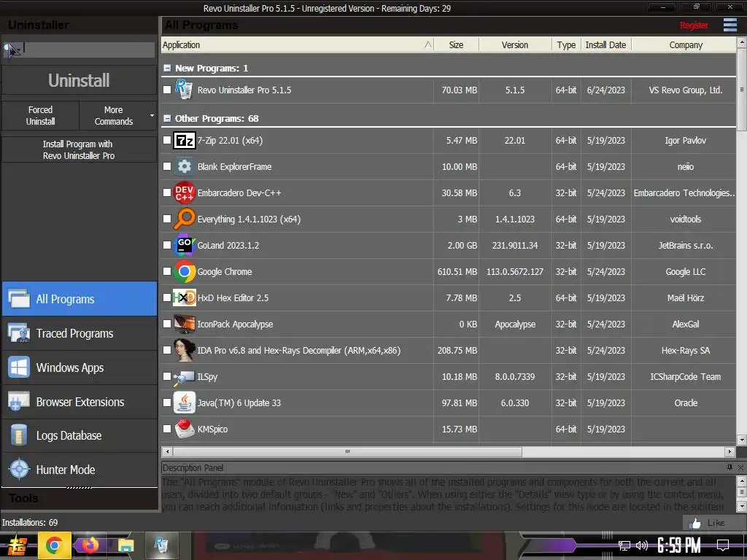Click the Logs Database sidebar icon
Viewport: 747px width, 560px height.
19,435
